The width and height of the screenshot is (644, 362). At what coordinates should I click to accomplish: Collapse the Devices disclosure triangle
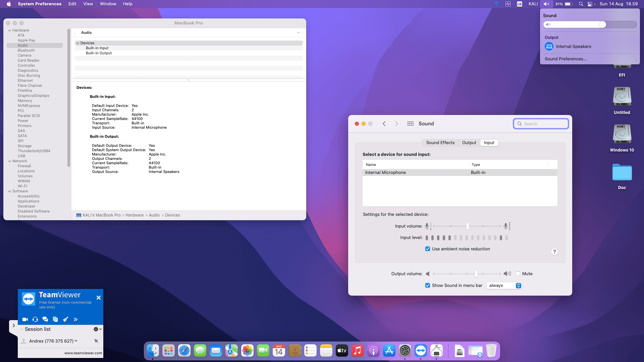78,43
